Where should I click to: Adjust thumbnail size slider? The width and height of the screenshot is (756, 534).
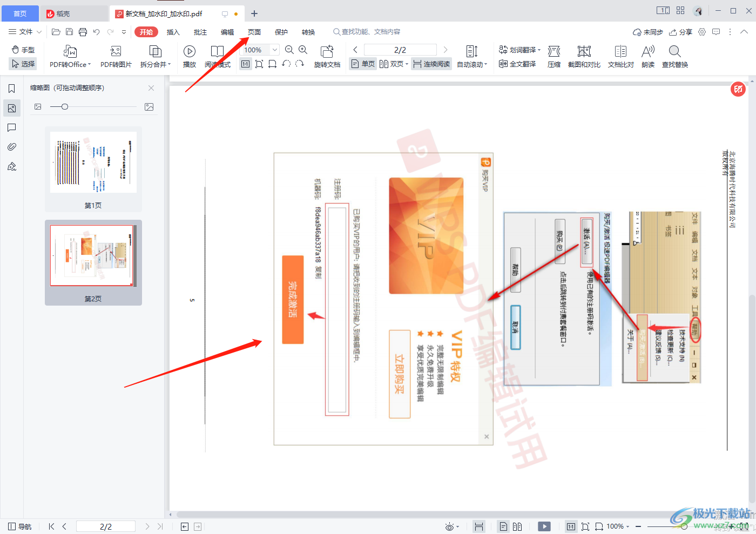coord(65,107)
